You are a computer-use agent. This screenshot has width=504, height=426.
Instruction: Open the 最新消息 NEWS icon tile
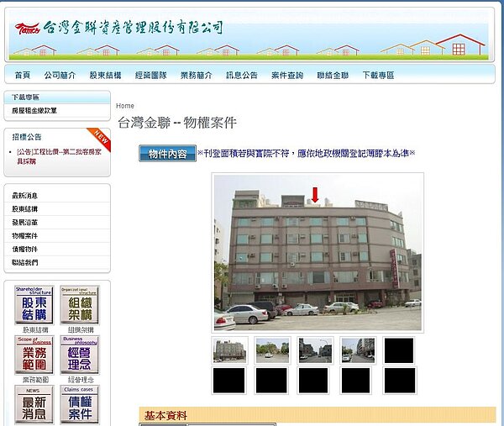click(x=34, y=405)
